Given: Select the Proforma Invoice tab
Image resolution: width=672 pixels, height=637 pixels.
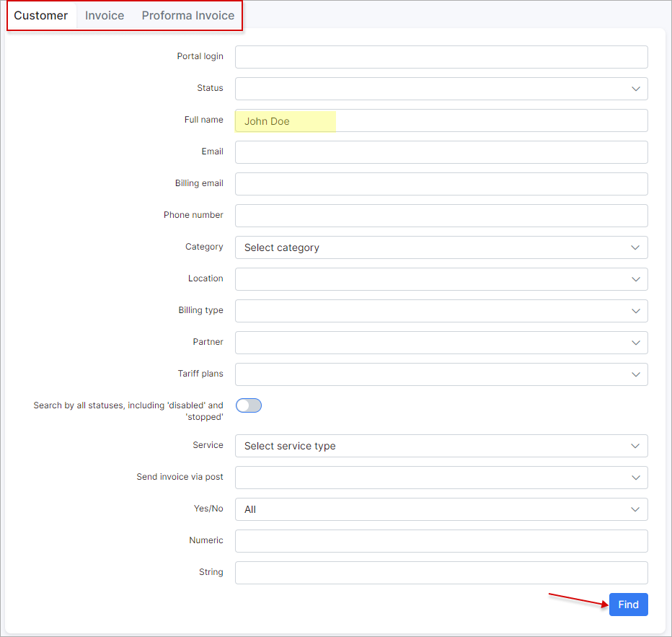Looking at the screenshot, I should 187,15.
